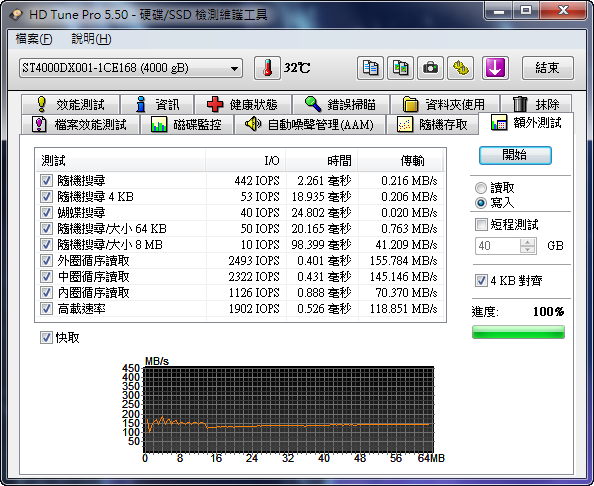
Task: Click the 傳輸 transfer column header
Action: [x=400, y=161]
